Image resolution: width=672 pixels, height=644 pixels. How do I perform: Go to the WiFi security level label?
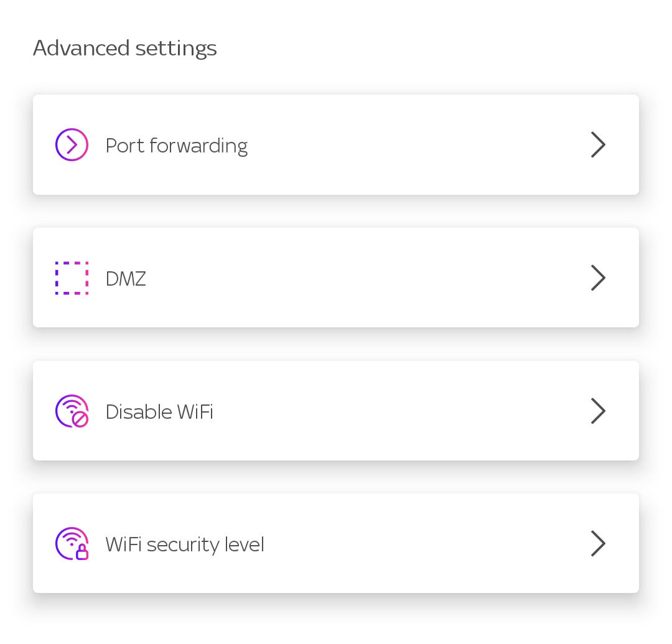pyautogui.click(x=185, y=545)
